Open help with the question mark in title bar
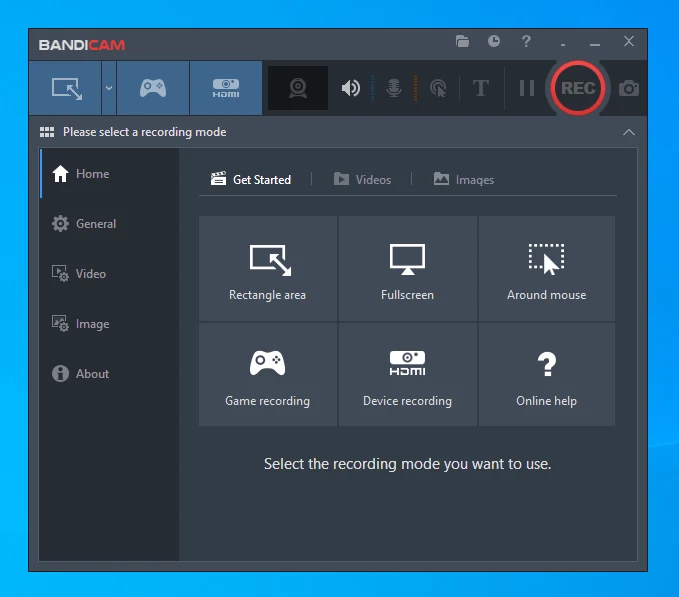 click(526, 42)
